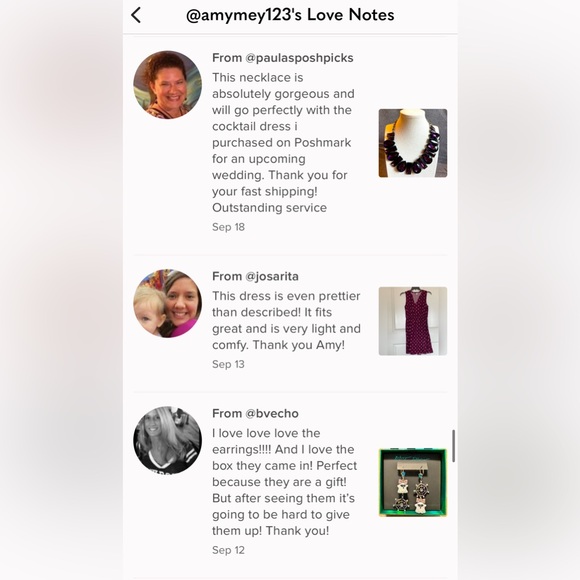The image size is (580, 580).
Task: Click the @amymey123's Love Notes title
Action: [x=290, y=16]
